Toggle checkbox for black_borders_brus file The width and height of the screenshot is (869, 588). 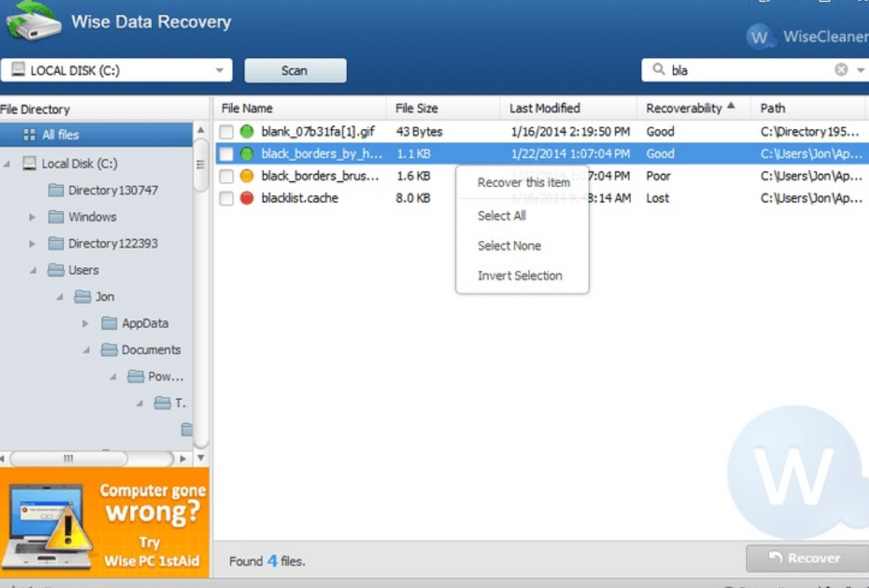click(227, 176)
